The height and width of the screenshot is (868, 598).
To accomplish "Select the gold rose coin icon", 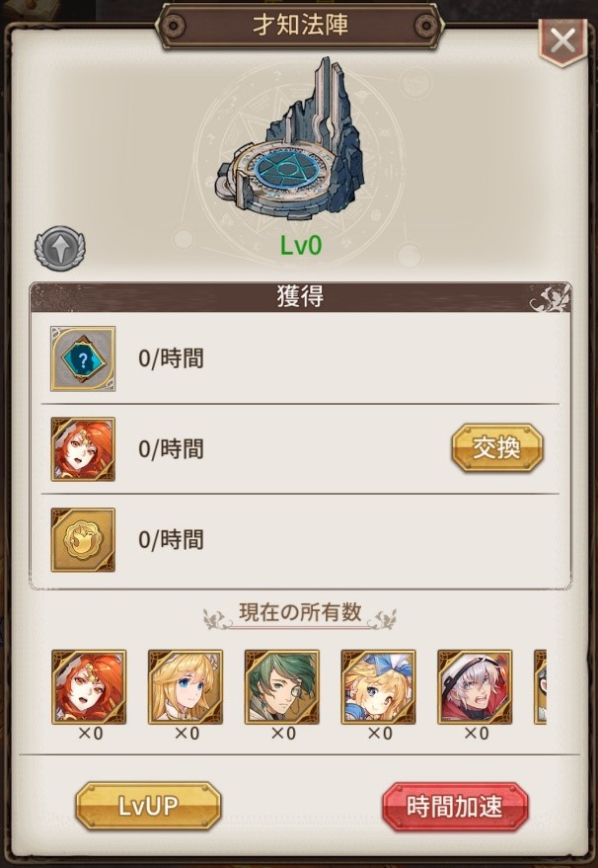I will coord(83,540).
